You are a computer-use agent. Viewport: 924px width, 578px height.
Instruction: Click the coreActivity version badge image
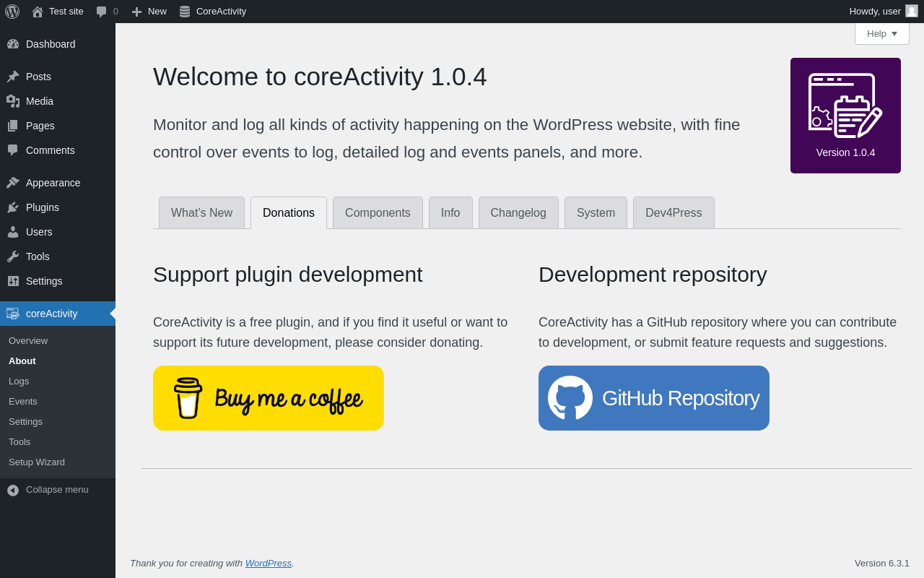(845, 116)
